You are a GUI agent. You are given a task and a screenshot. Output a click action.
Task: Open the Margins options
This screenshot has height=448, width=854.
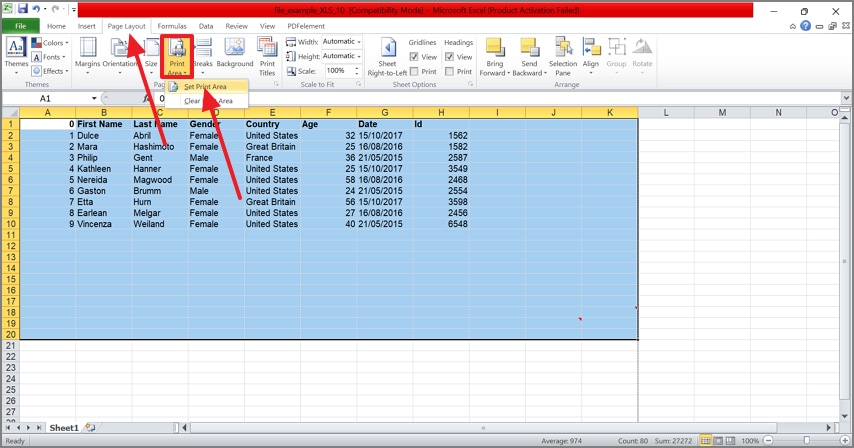(x=88, y=56)
